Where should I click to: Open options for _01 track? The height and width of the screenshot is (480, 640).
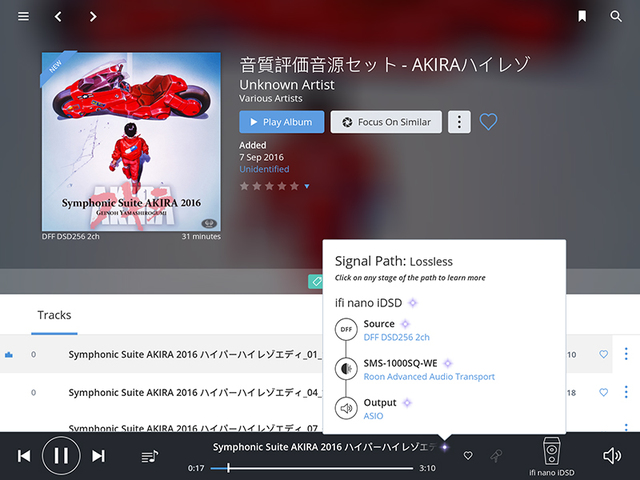click(626, 354)
